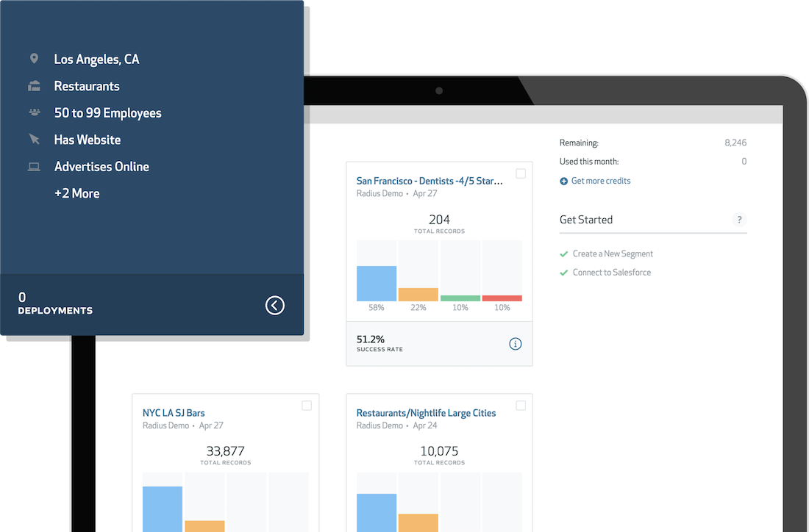Click the Used this month value 0
This screenshot has width=809, height=532.
[x=744, y=162]
